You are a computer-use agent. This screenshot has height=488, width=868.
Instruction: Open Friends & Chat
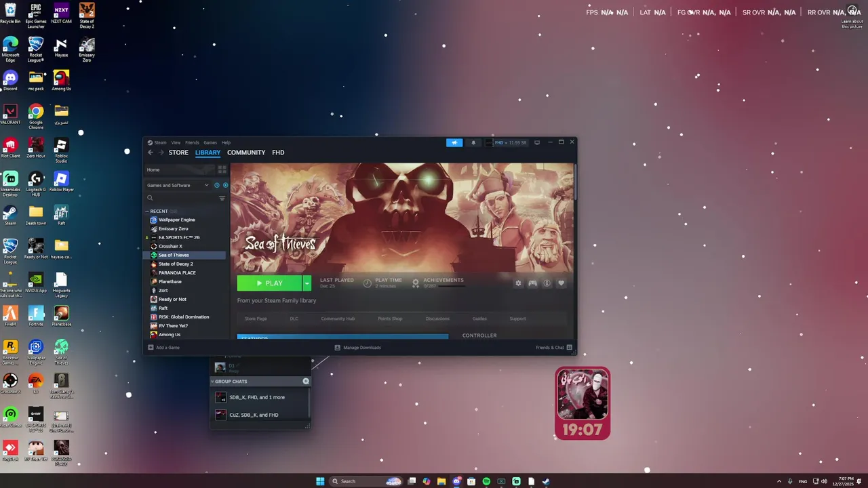pos(553,348)
